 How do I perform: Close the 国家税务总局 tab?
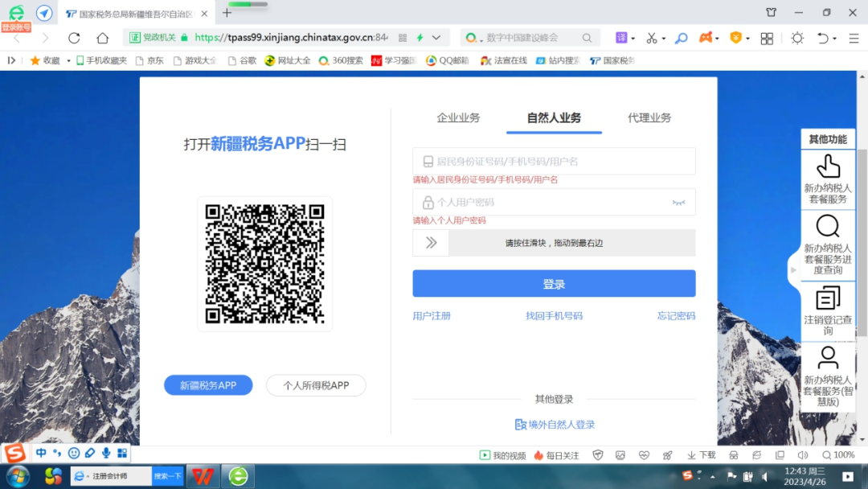click(204, 14)
